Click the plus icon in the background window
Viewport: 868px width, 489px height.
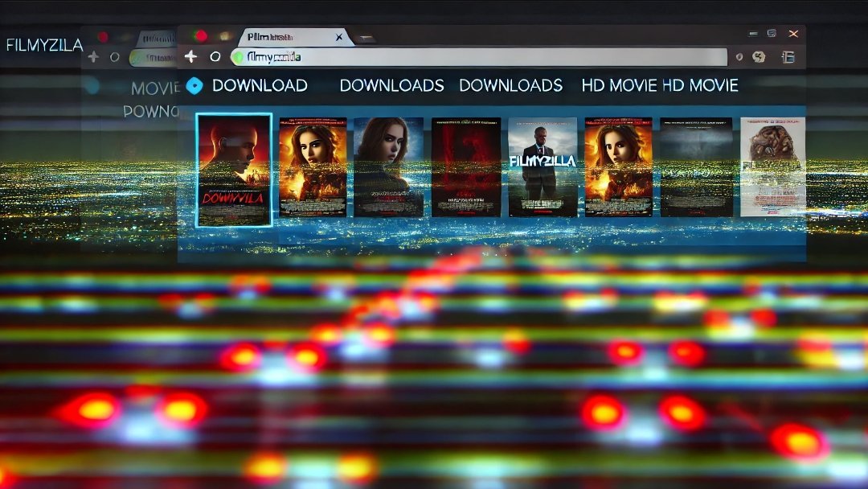[x=93, y=56]
